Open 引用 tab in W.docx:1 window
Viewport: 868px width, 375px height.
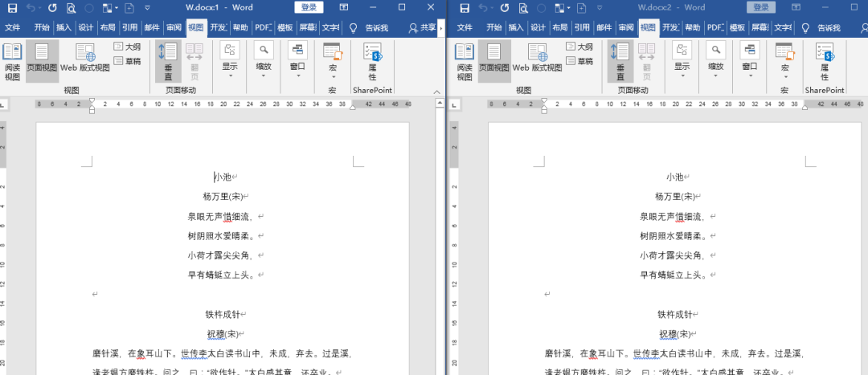pyautogui.click(x=130, y=27)
